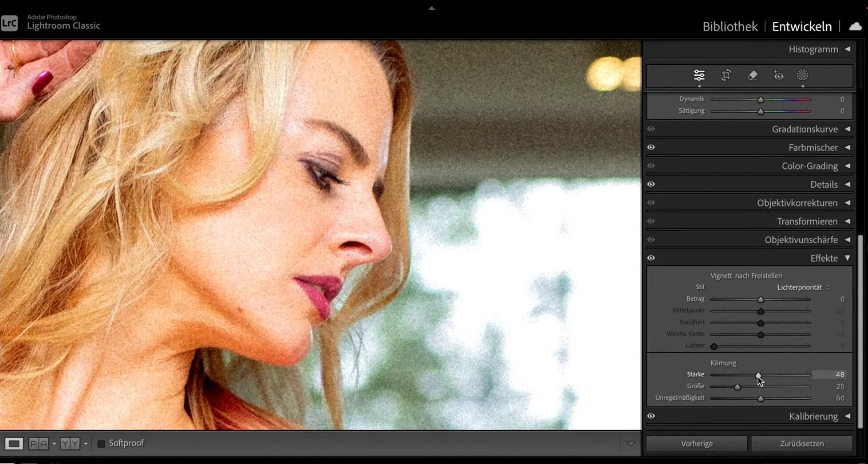Enable the Softproof checkbox
Screen dimensions: 868x464
pos(101,444)
